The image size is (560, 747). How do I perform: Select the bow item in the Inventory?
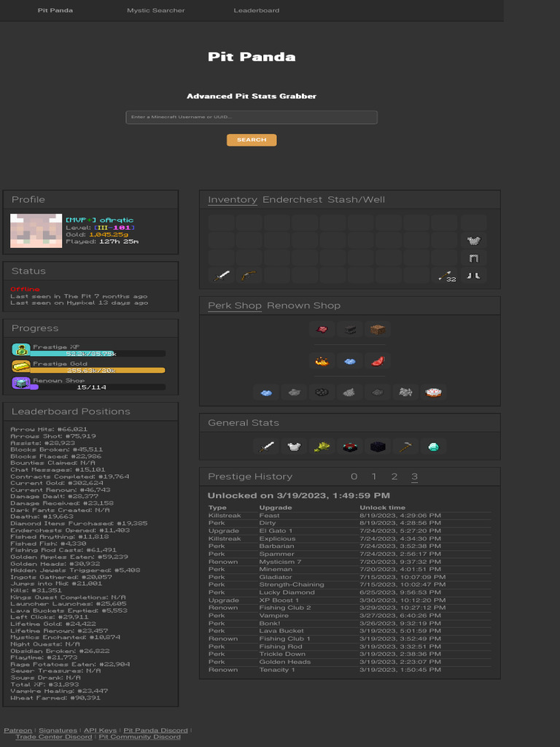[x=249, y=276]
